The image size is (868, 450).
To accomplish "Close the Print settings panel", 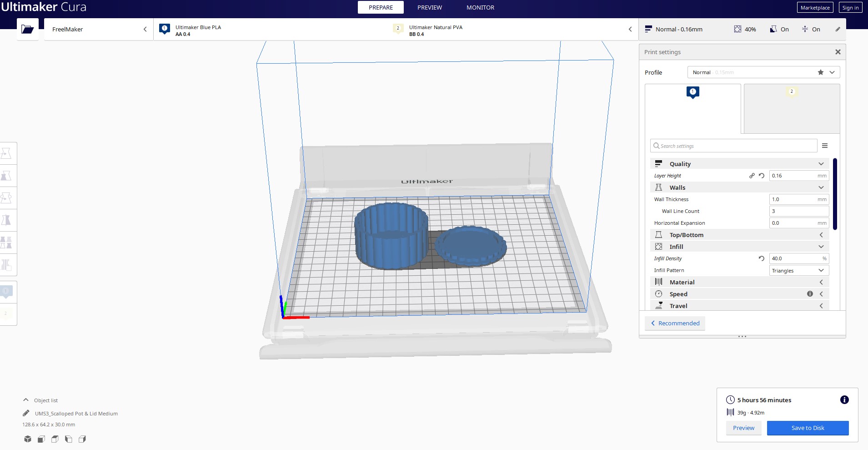I will (838, 52).
